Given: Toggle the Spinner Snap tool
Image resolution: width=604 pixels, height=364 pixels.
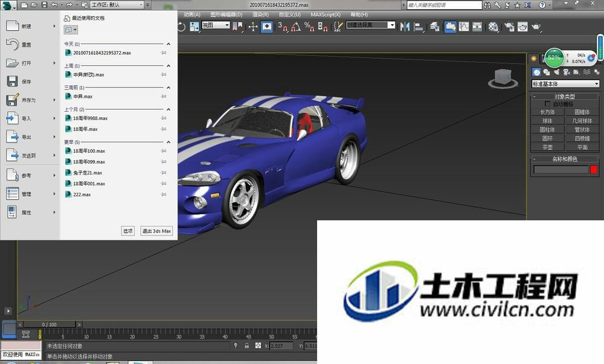Looking at the screenshot, I should tap(323, 27).
